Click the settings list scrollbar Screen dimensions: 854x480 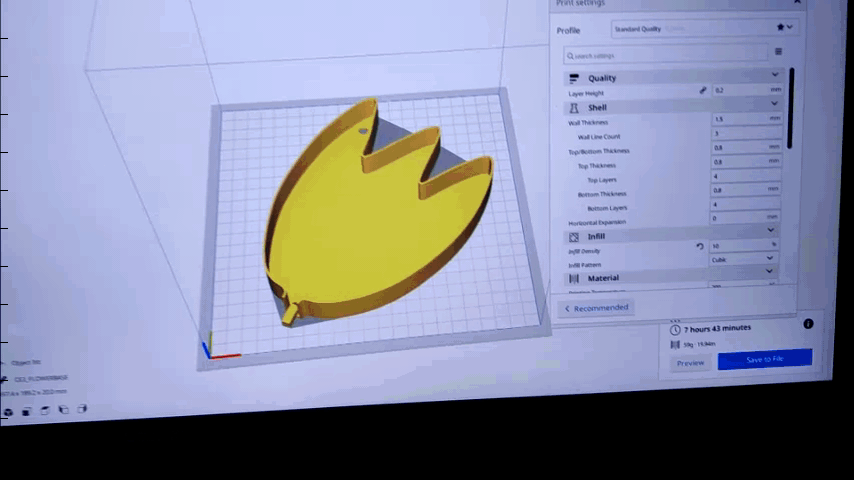[791, 108]
